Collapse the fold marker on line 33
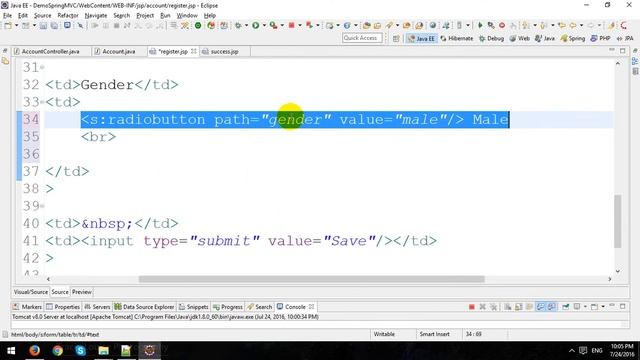 click(42, 102)
